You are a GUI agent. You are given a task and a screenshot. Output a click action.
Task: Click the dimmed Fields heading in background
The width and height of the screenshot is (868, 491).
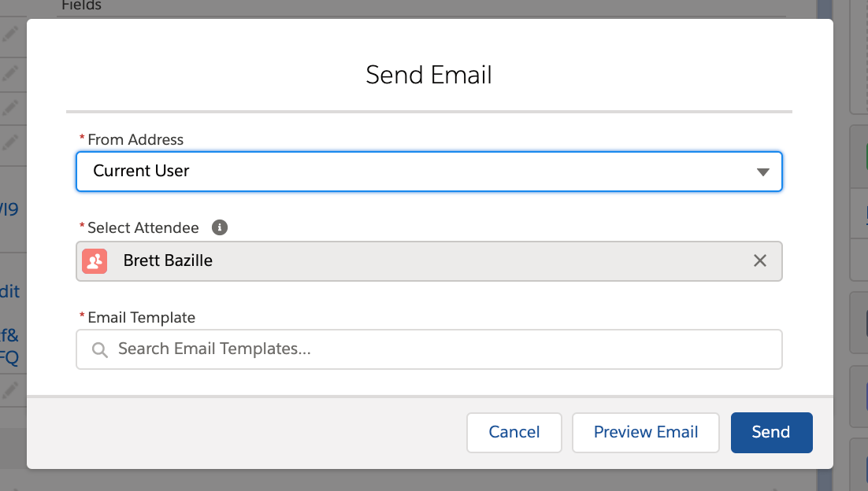(x=81, y=6)
